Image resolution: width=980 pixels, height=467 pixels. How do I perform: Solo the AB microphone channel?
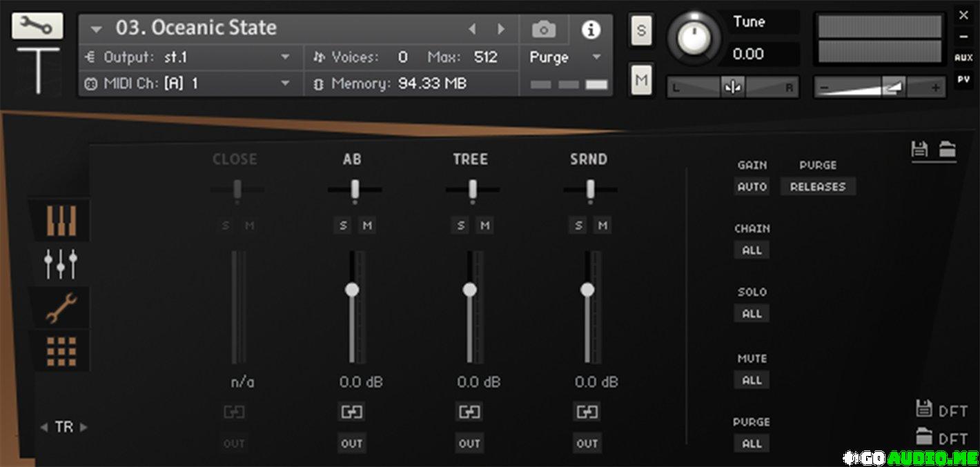pos(344,226)
